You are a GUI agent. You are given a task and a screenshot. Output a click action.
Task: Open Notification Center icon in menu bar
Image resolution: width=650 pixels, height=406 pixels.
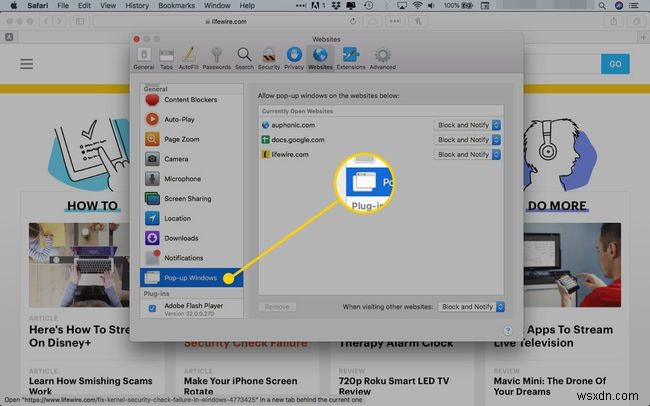coord(633,6)
